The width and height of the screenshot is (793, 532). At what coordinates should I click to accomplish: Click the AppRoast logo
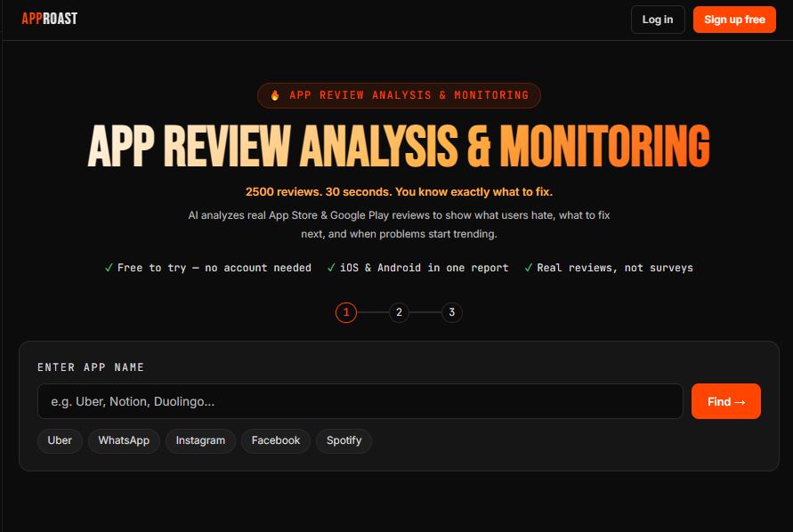pos(50,19)
